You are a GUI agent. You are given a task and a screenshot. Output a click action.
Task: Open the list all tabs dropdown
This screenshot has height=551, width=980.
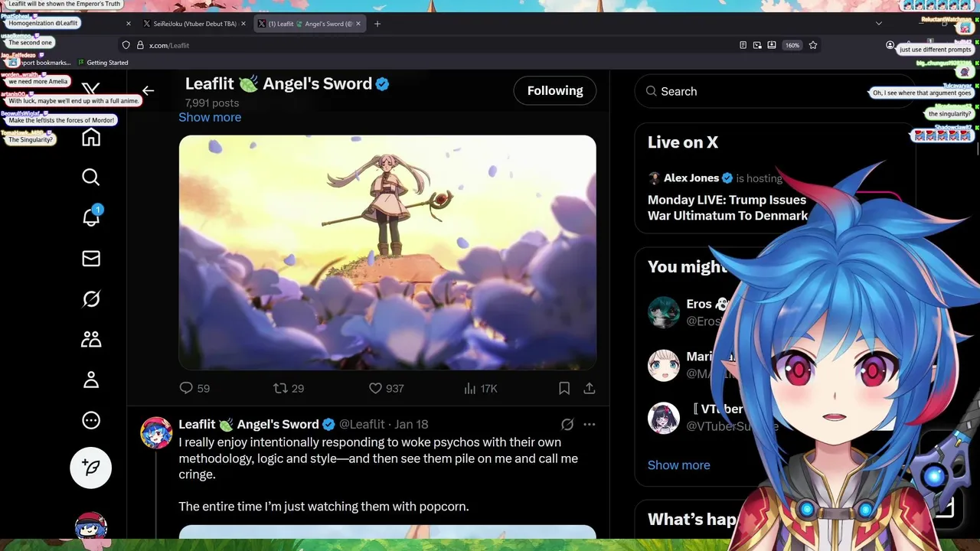click(878, 24)
